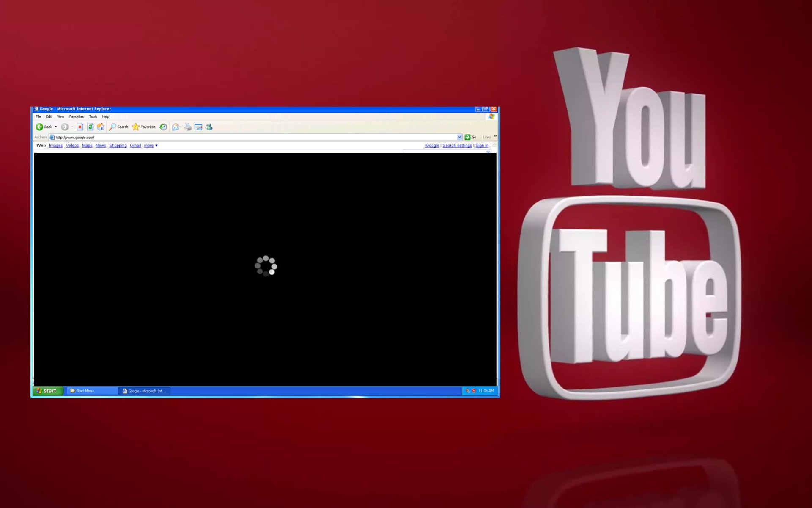Switch to Google - Microsoft Int... taskbar item
This screenshot has width=812, height=508.
pos(145,391)
